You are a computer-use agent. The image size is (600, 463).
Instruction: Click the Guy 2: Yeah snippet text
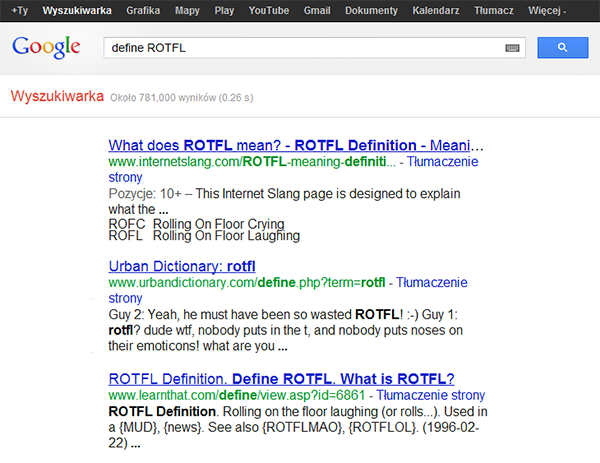coord(285,330)
